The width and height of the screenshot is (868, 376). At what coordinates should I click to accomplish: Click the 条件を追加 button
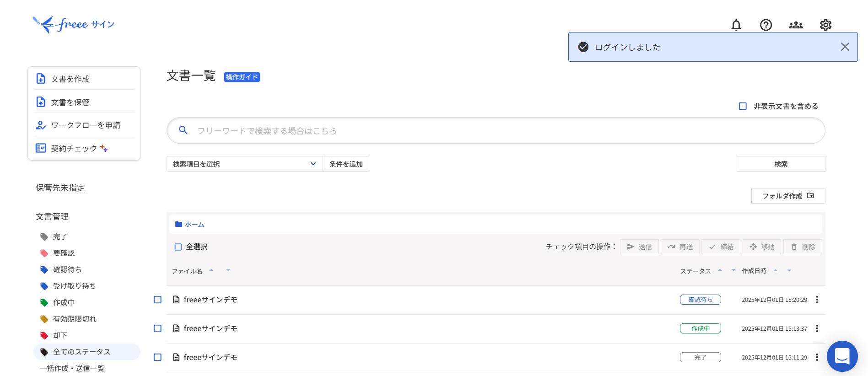point(346,164)
